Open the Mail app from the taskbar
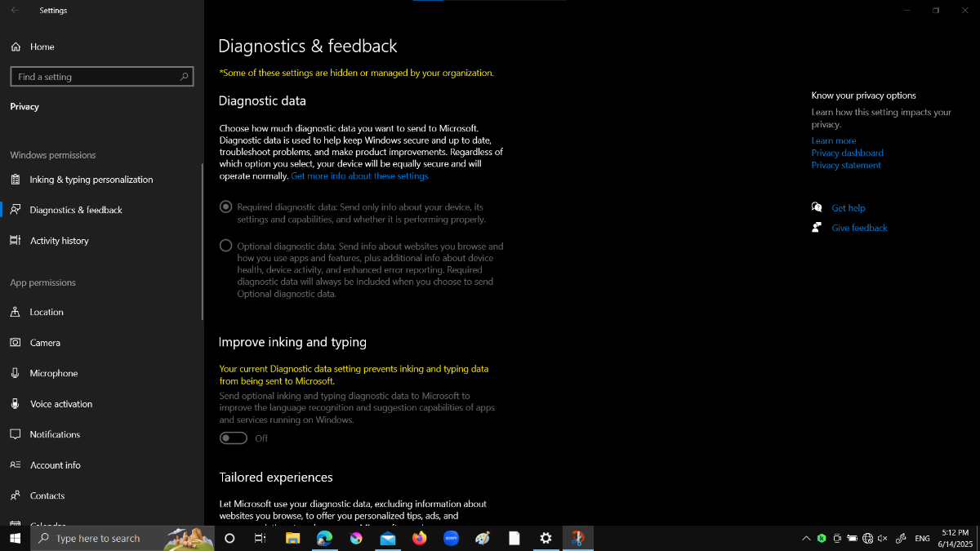 (388, 539)
